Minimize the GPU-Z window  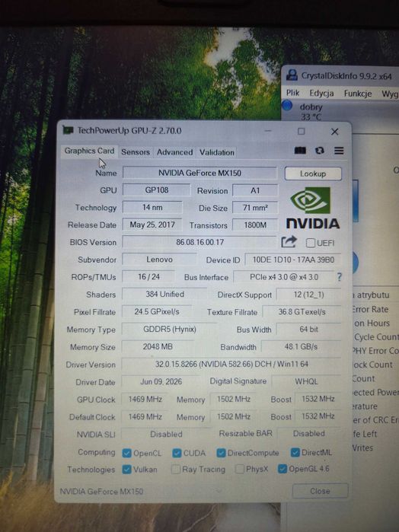pyautogui.click(x=268, y=131)
